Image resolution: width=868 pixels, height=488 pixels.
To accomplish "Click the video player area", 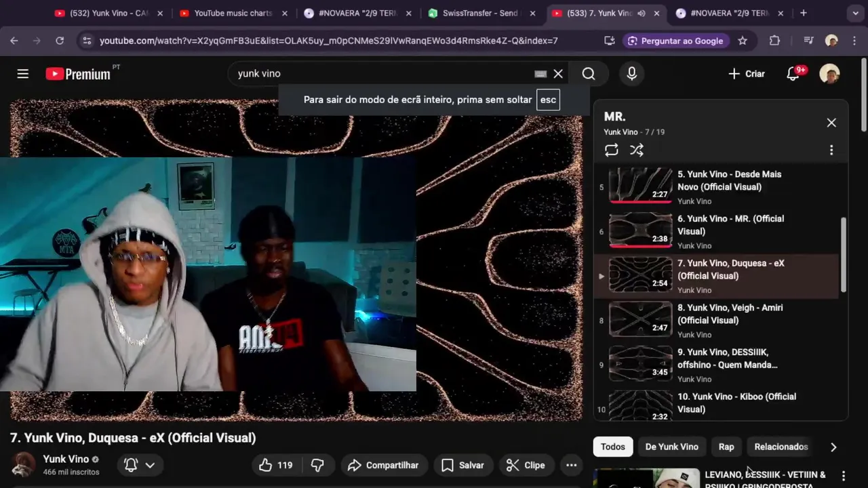I will 296,260.
